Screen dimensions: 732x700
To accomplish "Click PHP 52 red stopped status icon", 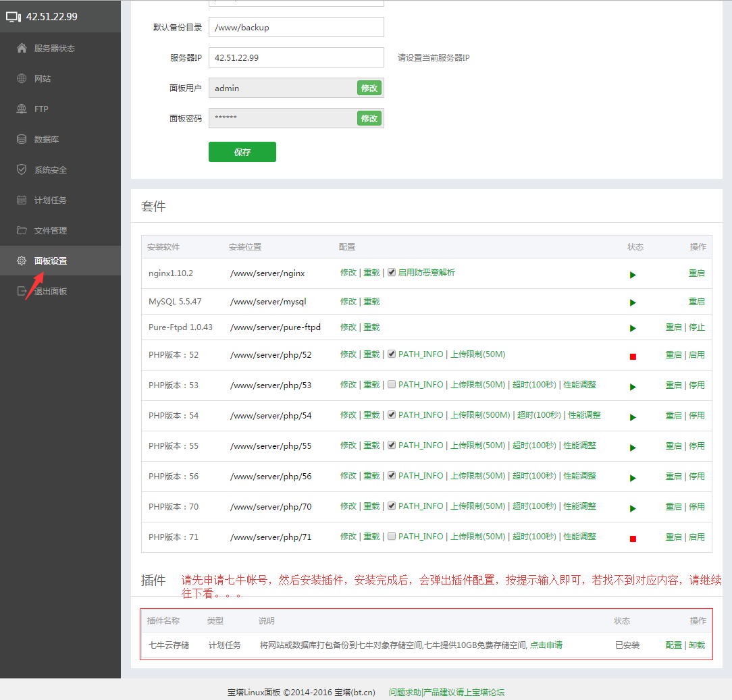I will coord(633,356).
